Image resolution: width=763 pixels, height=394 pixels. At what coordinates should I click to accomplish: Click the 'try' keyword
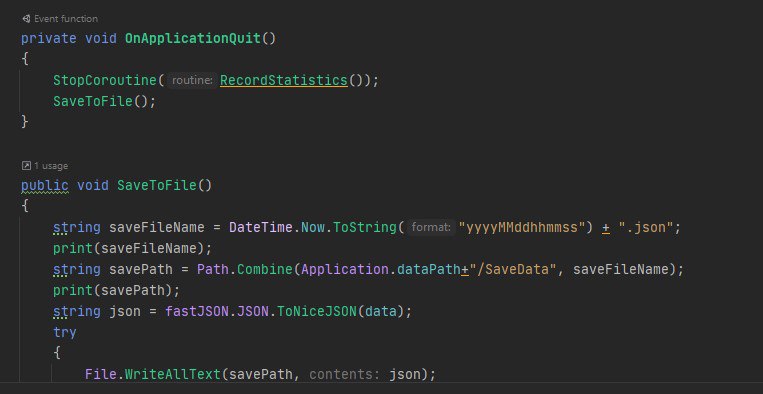(x=65, y=333)
